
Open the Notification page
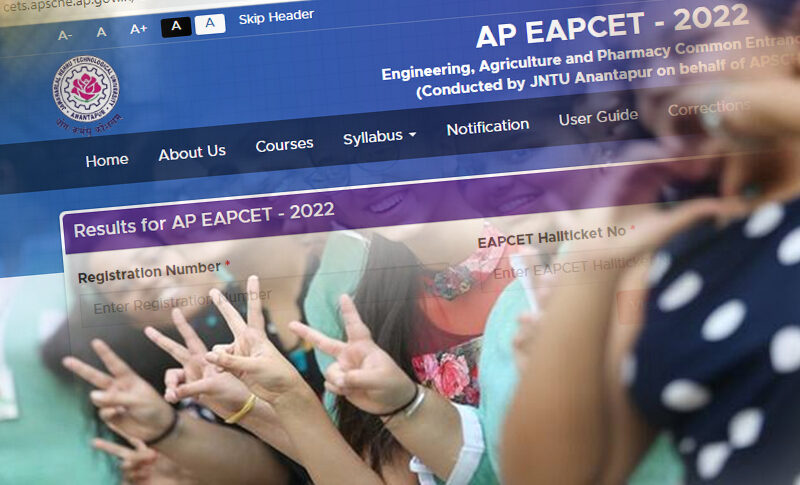[487, 127]
